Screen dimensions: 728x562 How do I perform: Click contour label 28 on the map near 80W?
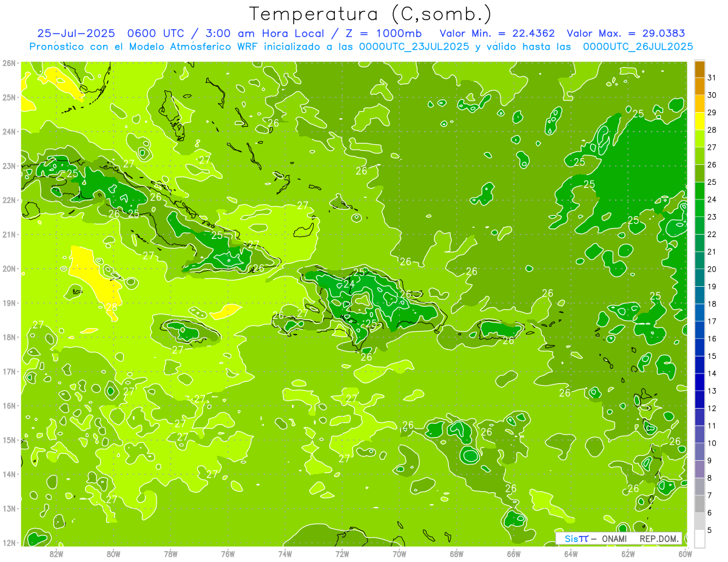[x=112, y=307]
